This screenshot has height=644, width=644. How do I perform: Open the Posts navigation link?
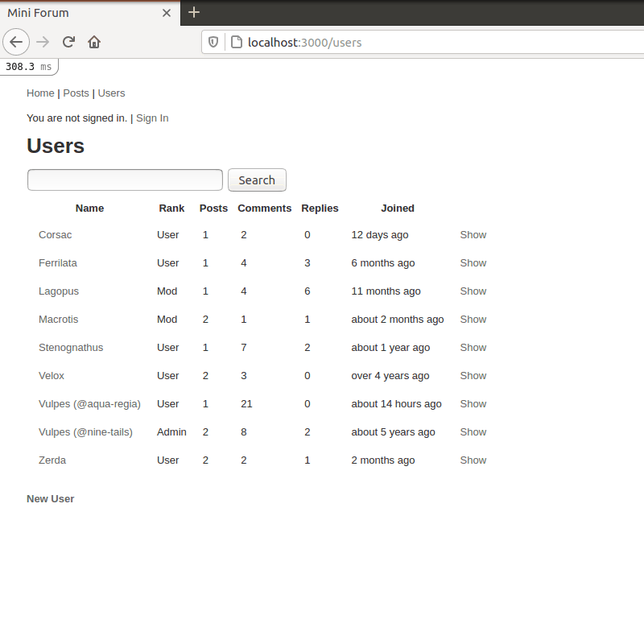pyautogui.click(x=76, y=93)
